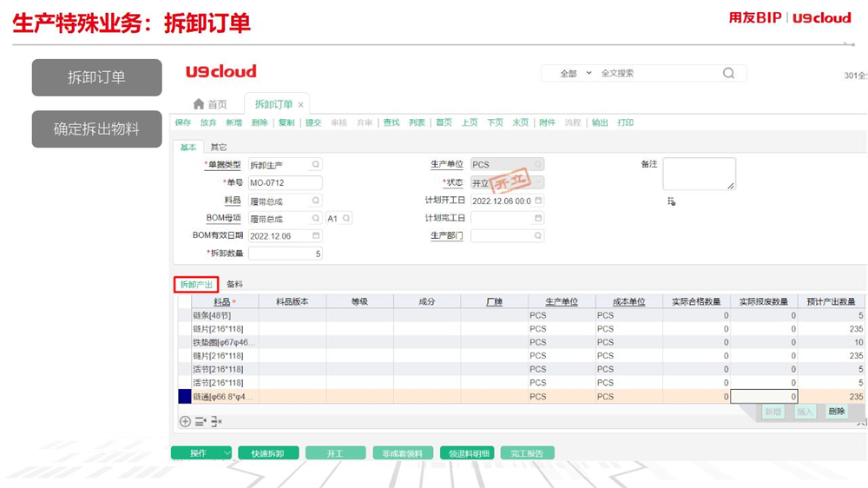The width and height of the screenshot is (868, 488).
Task: Click 放弃 in the toolbar
Action: (x=208, y=122)
